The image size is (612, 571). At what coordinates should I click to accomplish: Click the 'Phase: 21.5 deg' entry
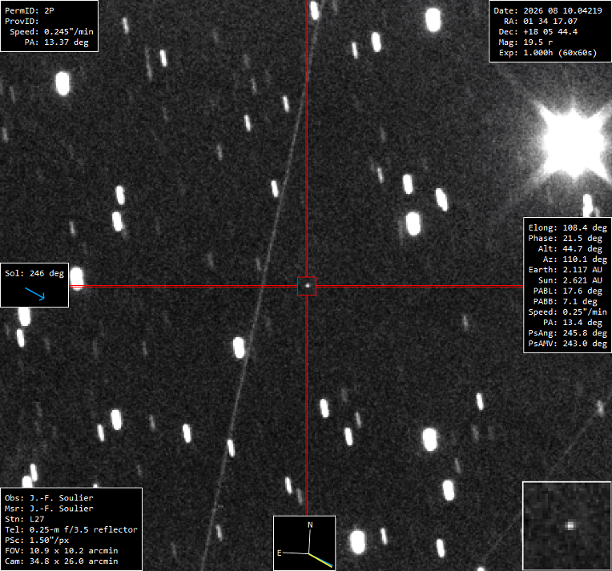566,238
